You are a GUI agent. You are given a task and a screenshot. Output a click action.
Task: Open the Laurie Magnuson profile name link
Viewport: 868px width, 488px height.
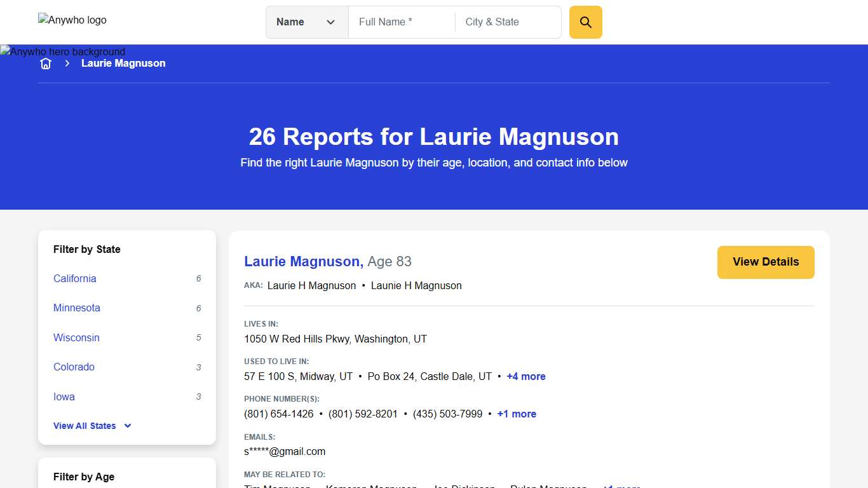[303, 261]
